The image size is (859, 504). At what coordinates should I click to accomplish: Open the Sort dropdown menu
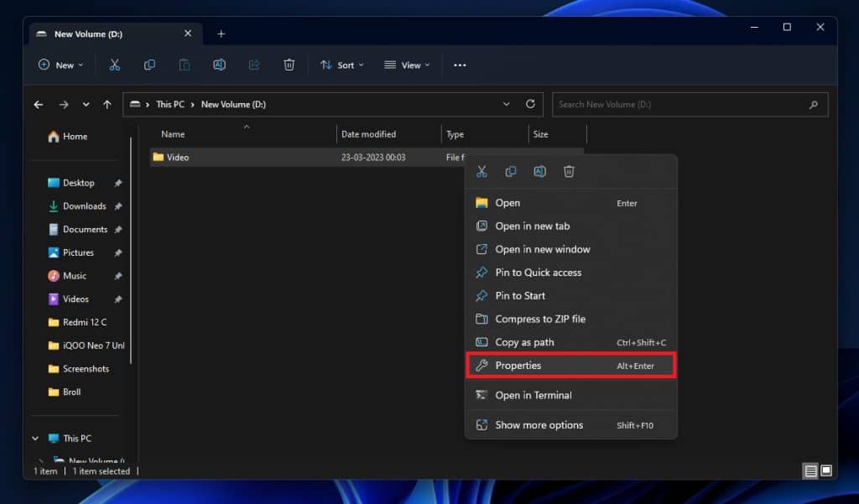(342, 65)
